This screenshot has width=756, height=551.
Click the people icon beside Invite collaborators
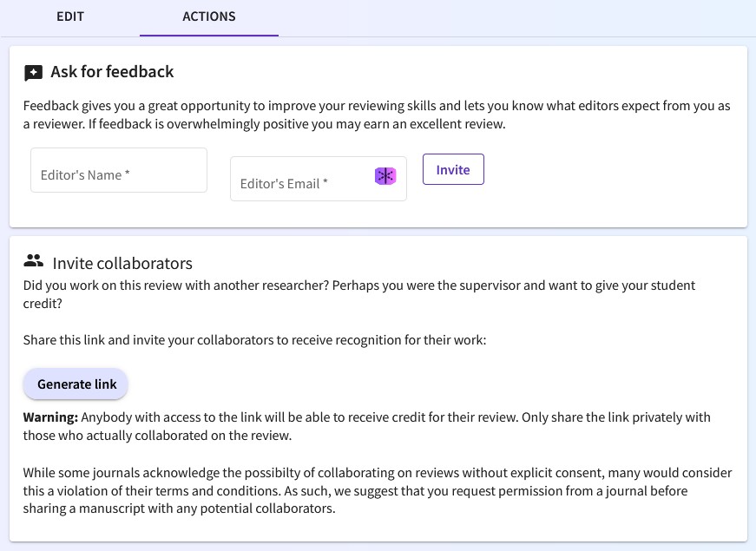click(x=34, y=261)
